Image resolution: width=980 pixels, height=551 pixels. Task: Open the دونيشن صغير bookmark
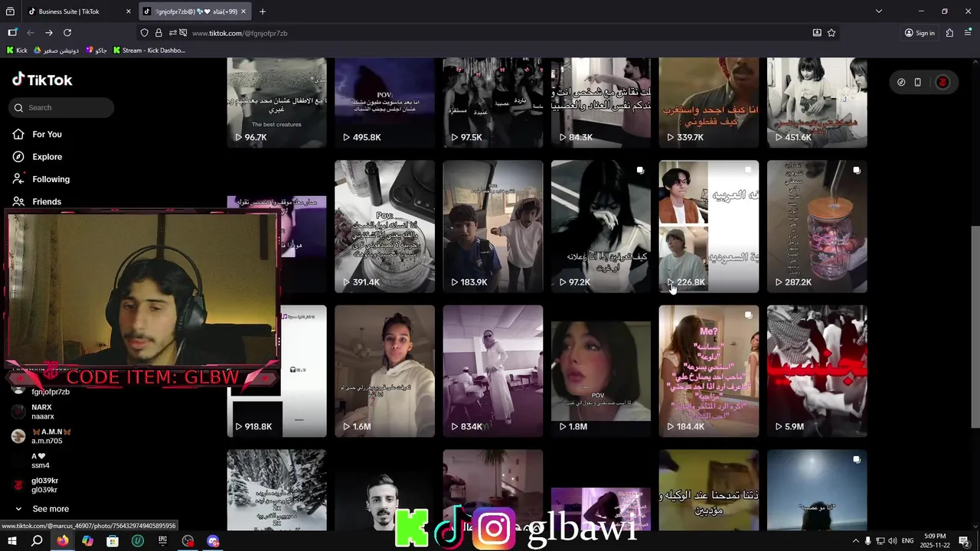[x=56, y=51]
